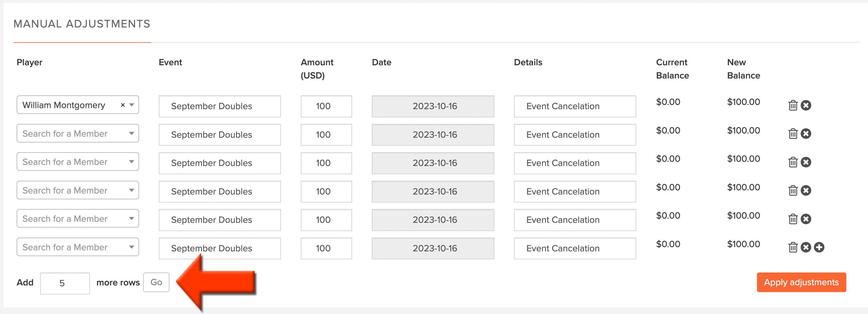Delete William Montgomery row with trash icon
Viewport: 868px width, 314px height.
click(793, 105)
